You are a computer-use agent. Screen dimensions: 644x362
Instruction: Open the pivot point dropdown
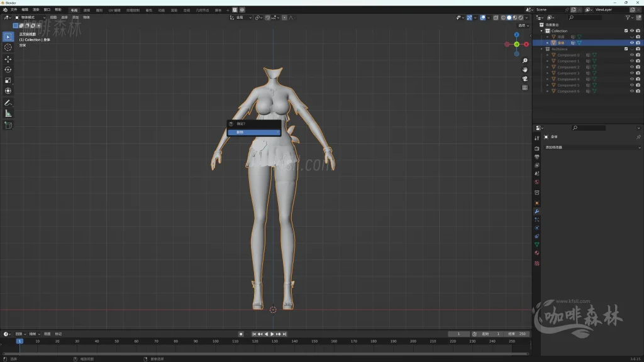point(258,18)
